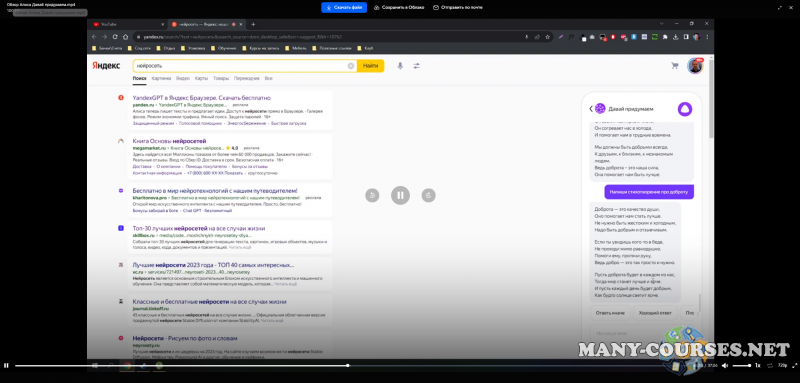Open the 720p quality selector

coord(782,365)
